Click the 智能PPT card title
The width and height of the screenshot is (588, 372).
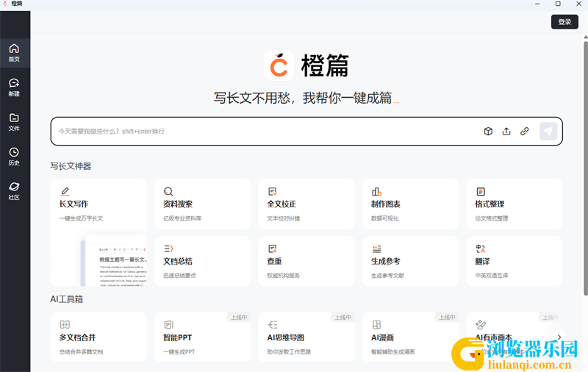177,337
